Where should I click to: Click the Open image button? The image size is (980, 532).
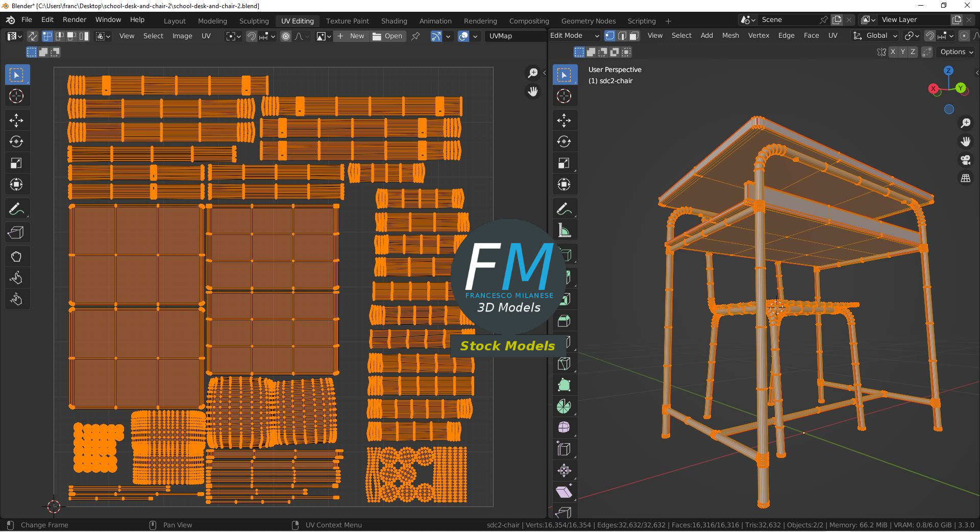point(387,36)
